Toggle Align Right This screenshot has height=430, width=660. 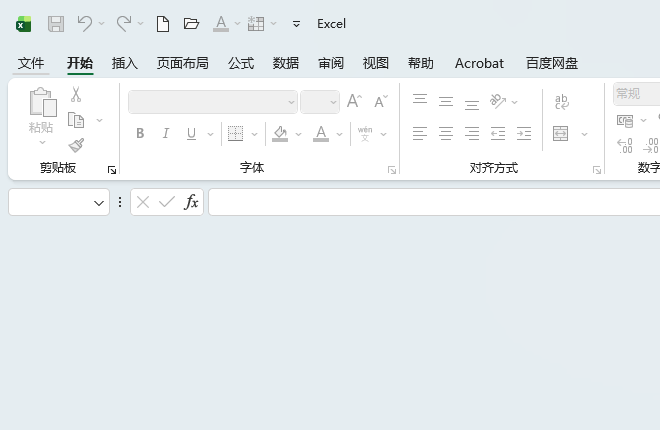(x=472, y=134)
